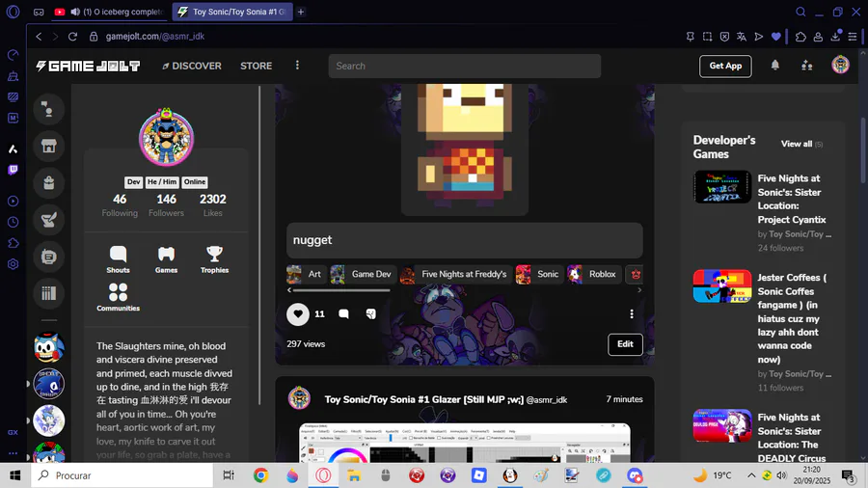Open sticker icon on nugget post

[370, 314]
